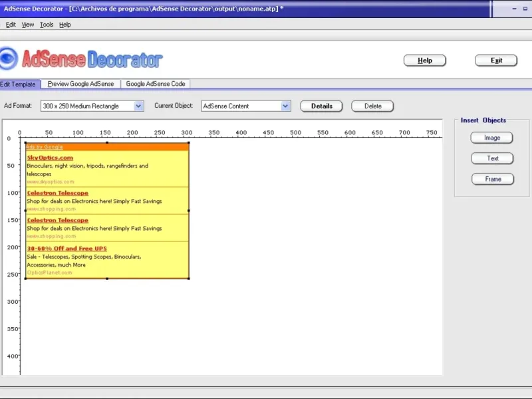Click the bottom-center resize handle of ad
The width and height of the screenshot is (532, 399).
click(107, 279)
